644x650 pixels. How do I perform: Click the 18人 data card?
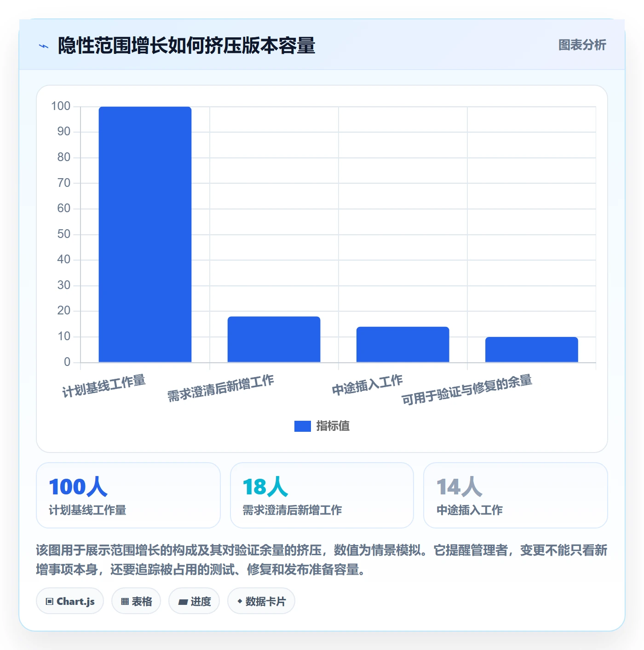pos(322,495)
